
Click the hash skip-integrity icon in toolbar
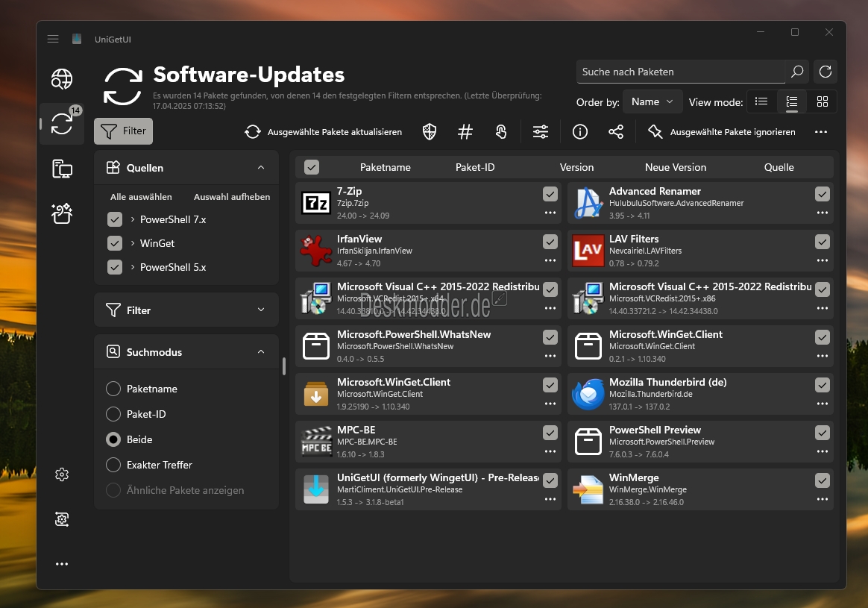465,132
